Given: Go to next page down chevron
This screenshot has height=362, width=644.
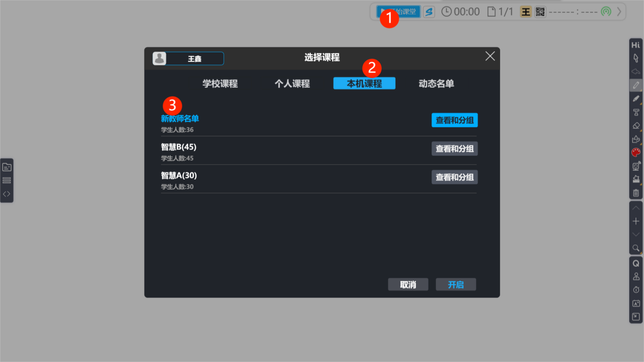Looking at the screenshot, I should [x=636, y=235].
